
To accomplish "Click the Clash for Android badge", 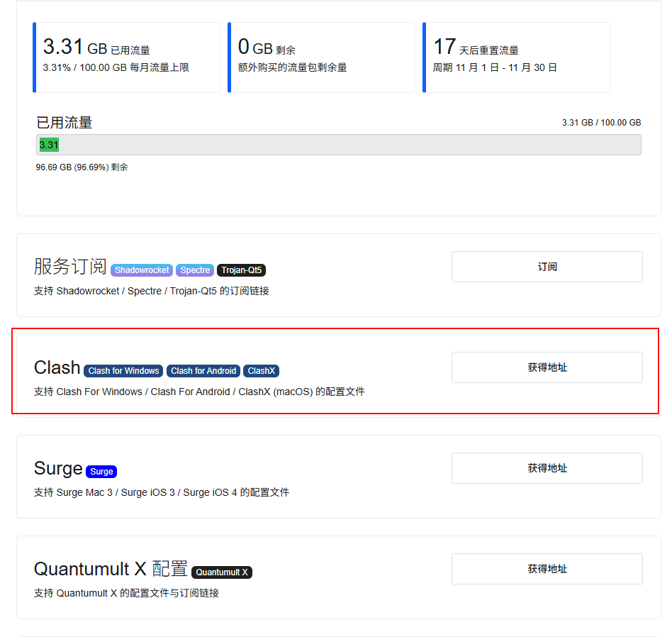I will [x=203, y=371].
